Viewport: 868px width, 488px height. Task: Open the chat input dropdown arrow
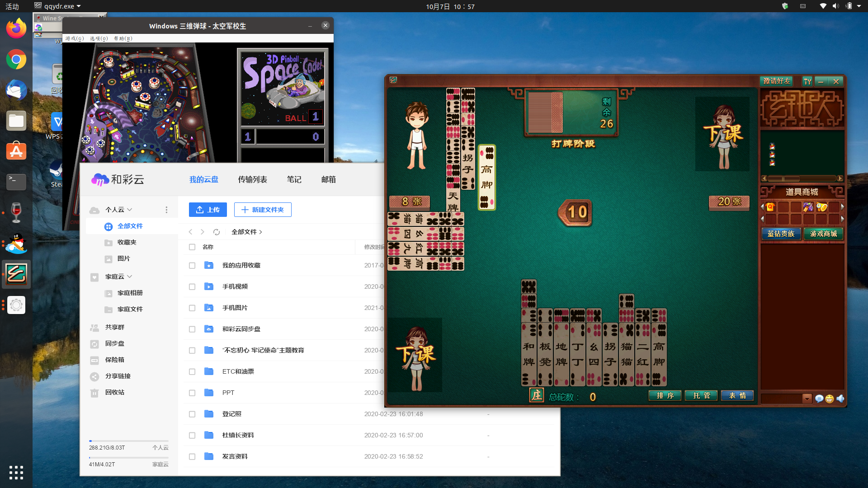807,399
